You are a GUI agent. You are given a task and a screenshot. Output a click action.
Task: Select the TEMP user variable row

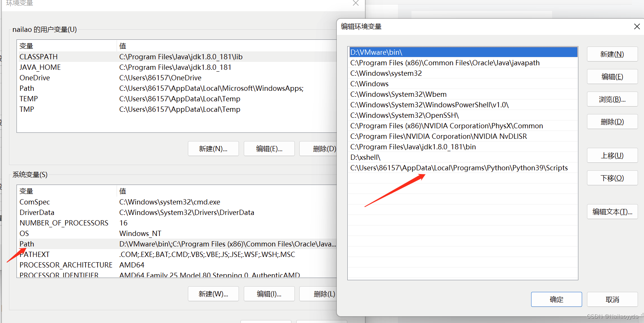tap(177, 99)
